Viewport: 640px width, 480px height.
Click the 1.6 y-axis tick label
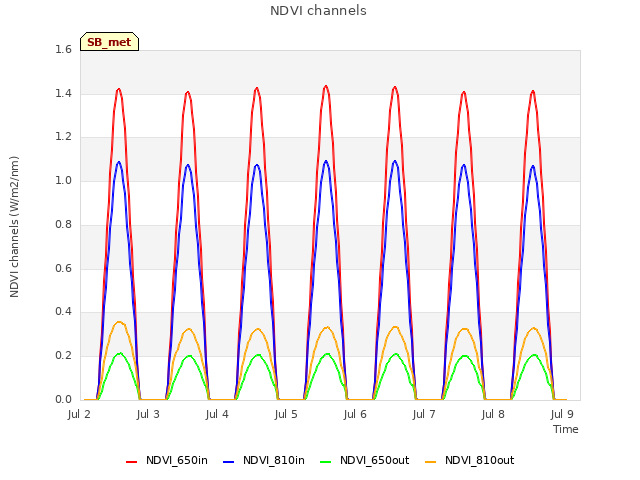click(63, 50)
